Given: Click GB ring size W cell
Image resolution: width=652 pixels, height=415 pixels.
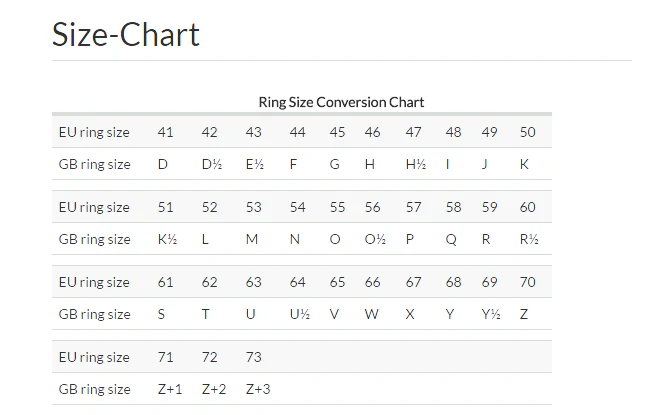Looking at the screenshot, I should (372, 314).
